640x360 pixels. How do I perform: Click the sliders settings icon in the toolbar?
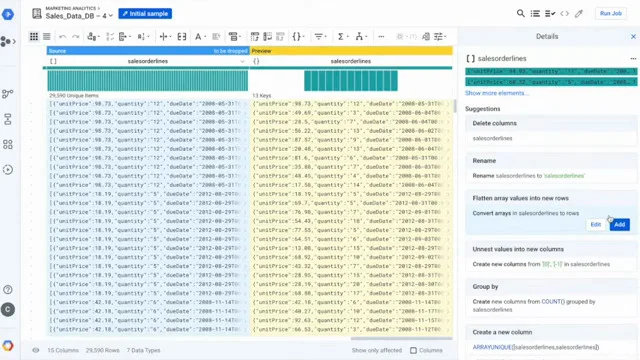440,37
